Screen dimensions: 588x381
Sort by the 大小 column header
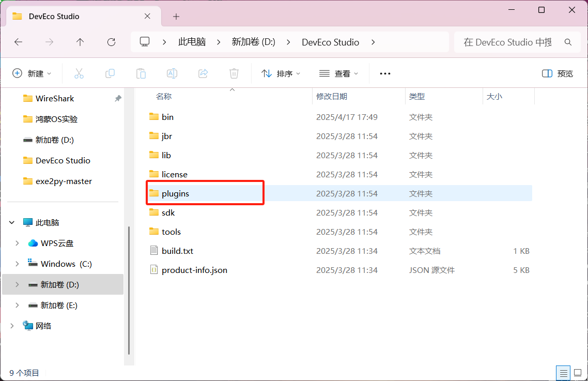494,97
